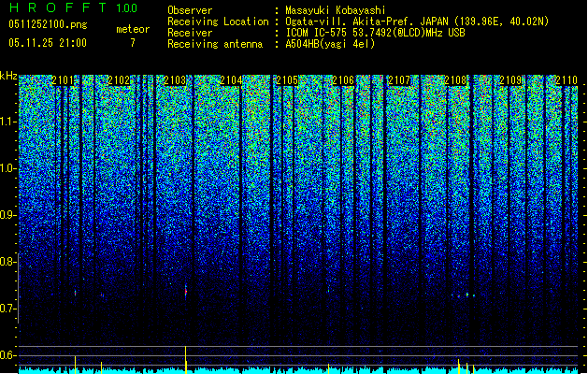Click the kHz axis unit label
The image size is (588, 374).
click(x=8, y=76)
